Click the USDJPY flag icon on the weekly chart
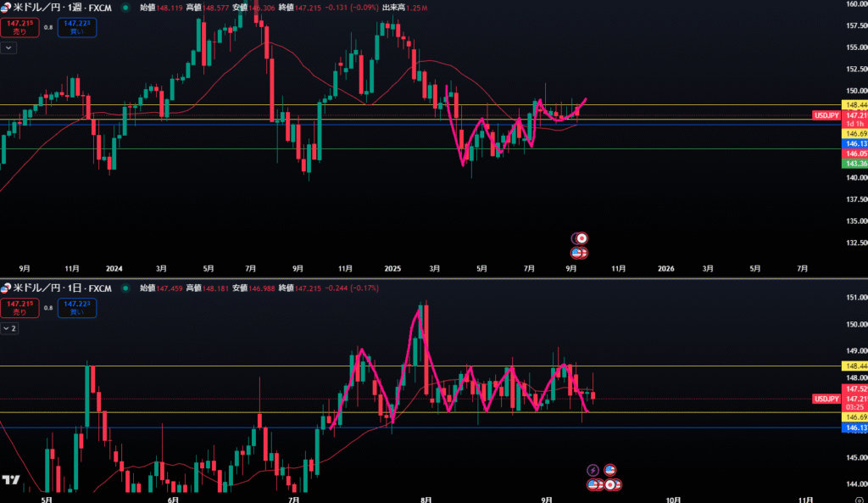 coord(6,8)
